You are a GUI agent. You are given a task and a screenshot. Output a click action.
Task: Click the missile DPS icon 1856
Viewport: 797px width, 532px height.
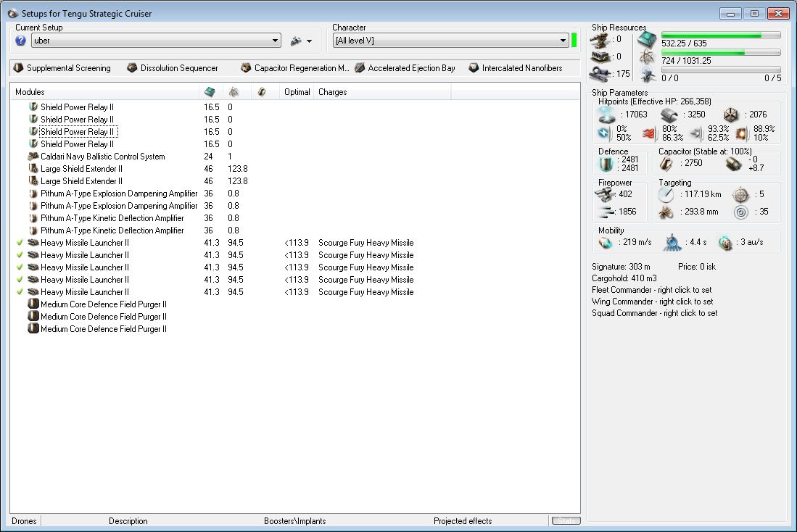(x=606, y=212)
